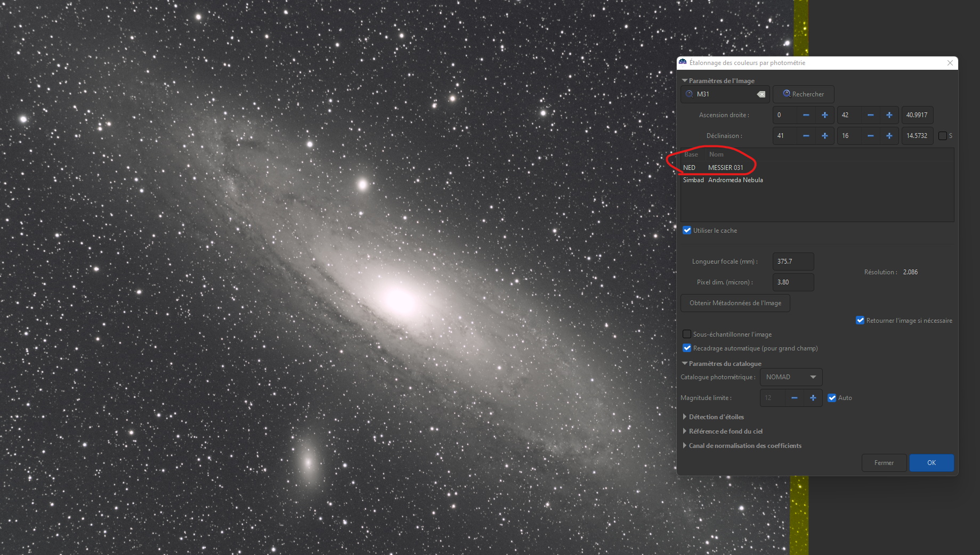Screen dimensions: 980x555
Task: Click the dialog title bar text
Action: click(x=747, y=63)
